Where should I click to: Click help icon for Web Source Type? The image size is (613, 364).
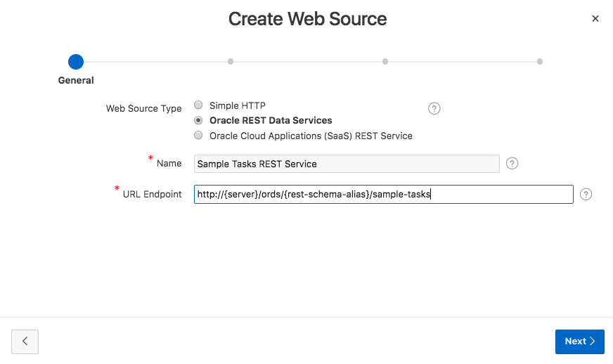[434, 108]
